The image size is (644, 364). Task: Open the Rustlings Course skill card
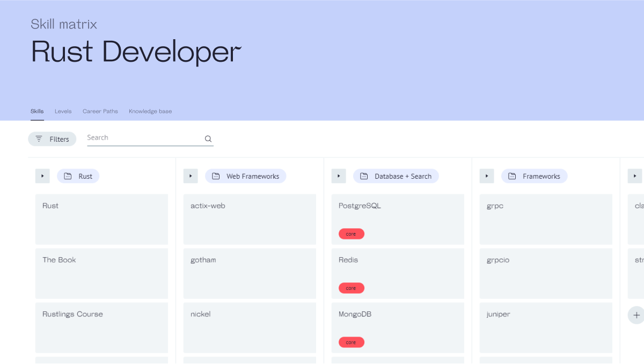(x=101, y=328)
